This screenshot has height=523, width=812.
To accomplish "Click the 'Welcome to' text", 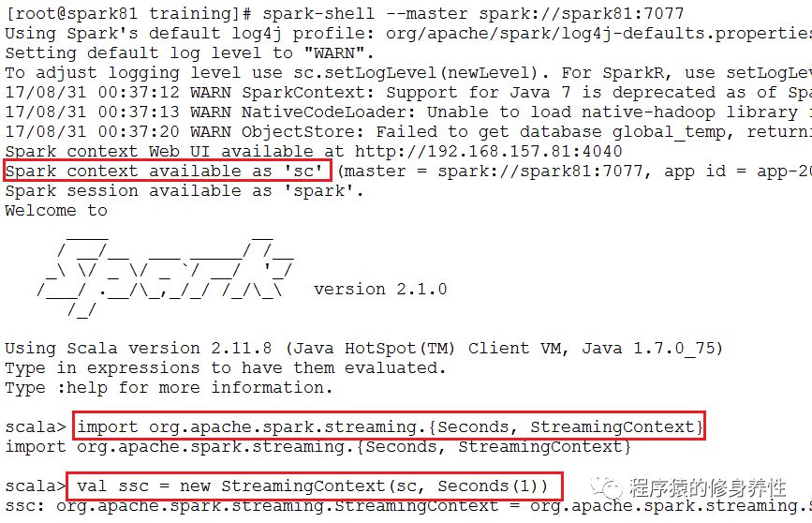I will tap(56, 211).
